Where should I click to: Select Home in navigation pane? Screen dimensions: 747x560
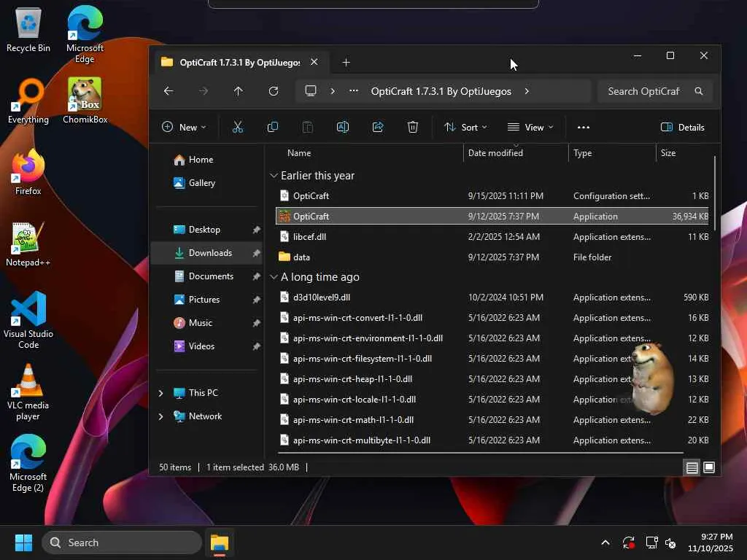point(200,160)
